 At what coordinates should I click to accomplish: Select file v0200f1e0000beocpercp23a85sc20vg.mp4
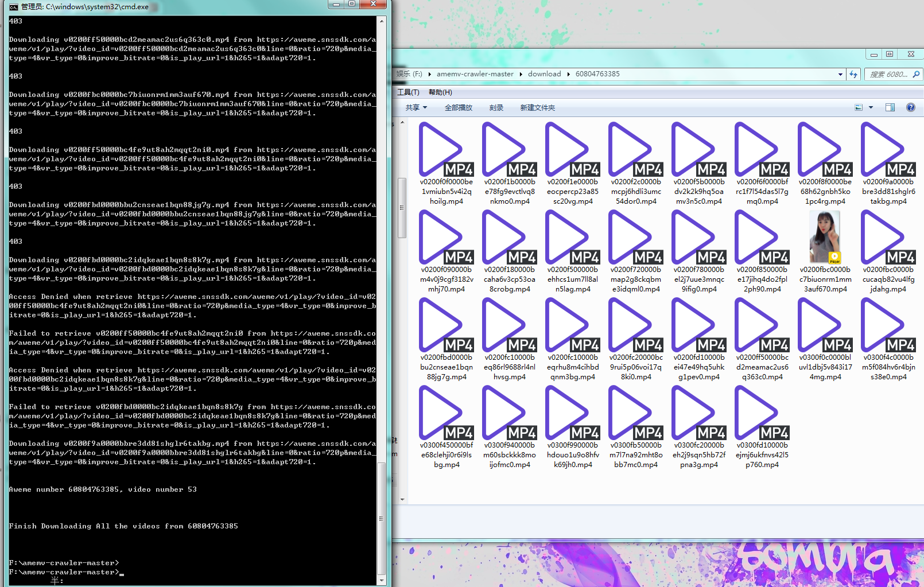click(x=573, y=164)
